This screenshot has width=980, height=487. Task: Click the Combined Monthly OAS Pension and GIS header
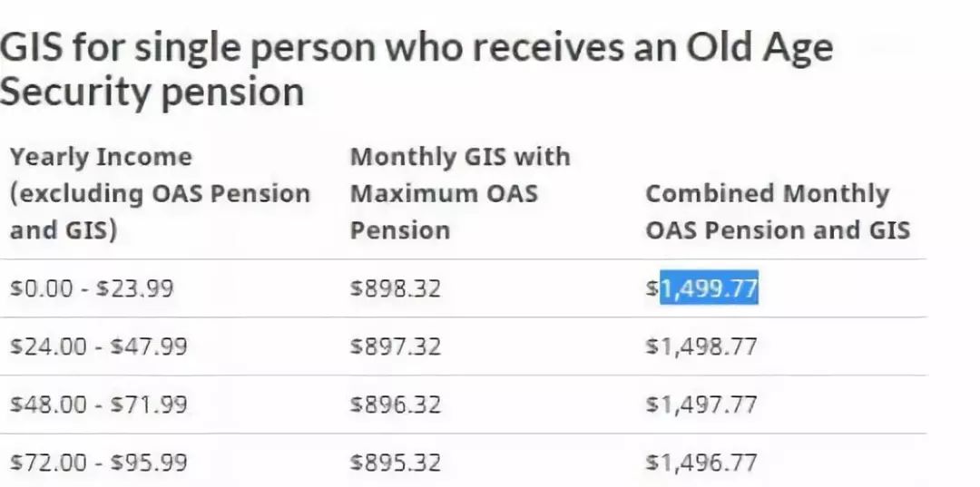click(778, 211)
